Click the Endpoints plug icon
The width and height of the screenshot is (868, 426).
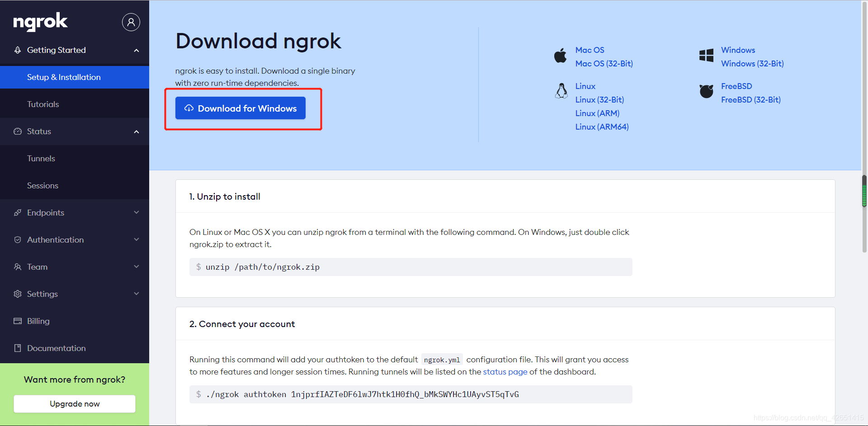point(18,213)
